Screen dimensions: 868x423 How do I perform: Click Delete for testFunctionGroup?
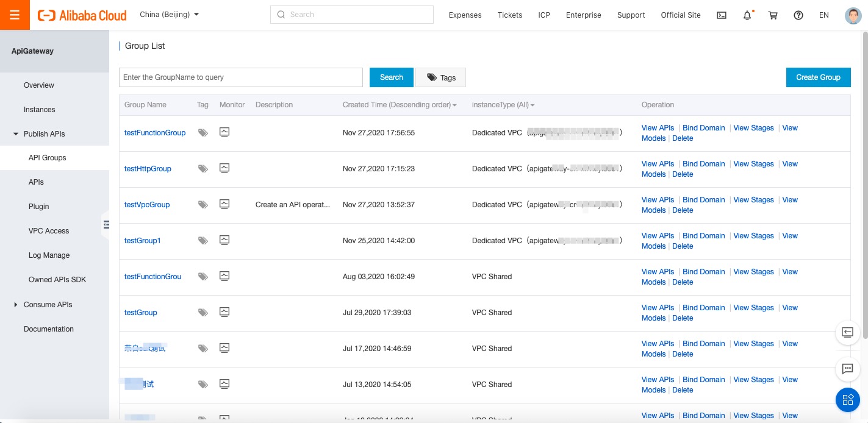(683, 138)
